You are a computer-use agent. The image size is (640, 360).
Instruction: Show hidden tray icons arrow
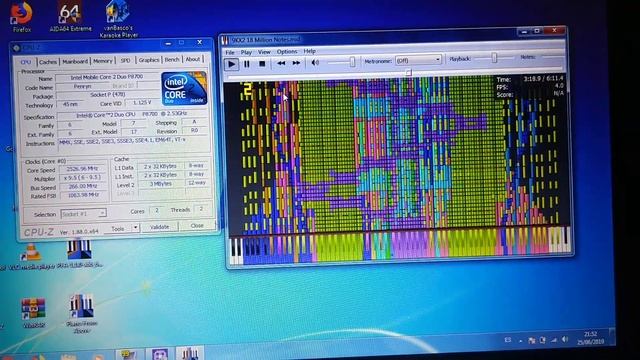[x=520, y=340]
